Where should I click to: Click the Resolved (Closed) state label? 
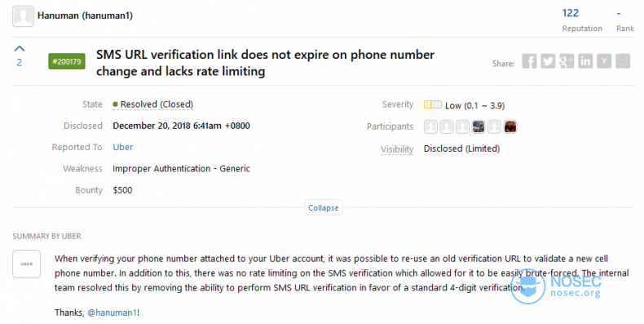pos(152,104)
